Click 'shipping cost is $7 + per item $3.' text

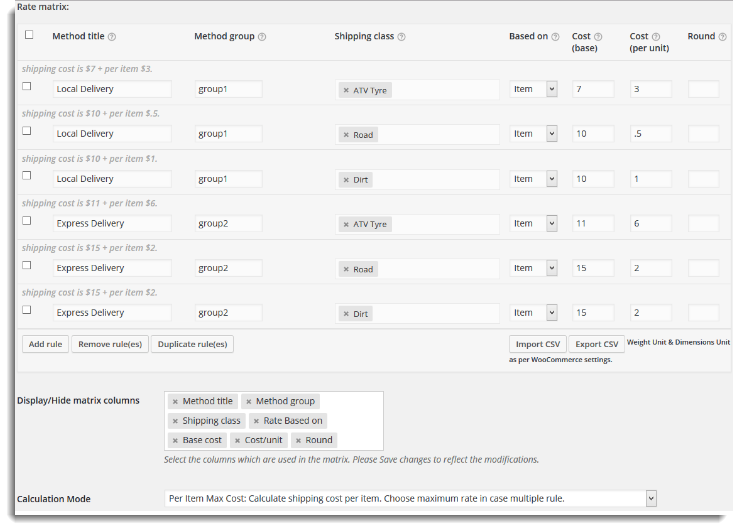pos(87,69)
